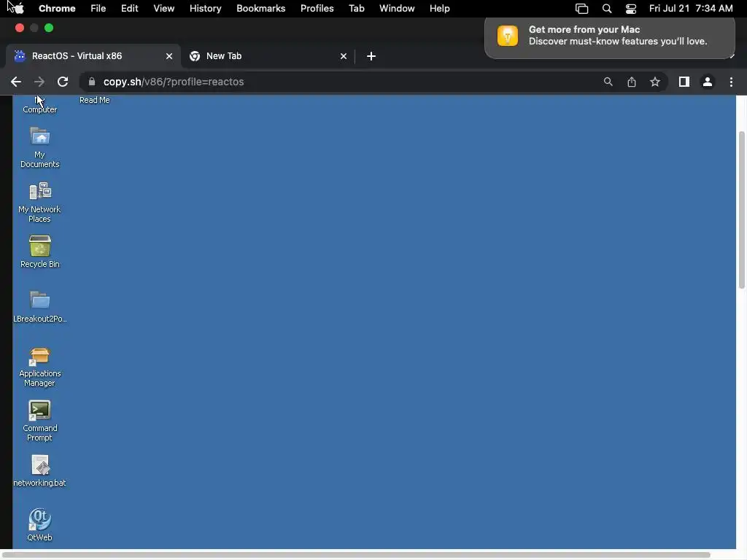The width and height of the screenshot is (747, 560).
Task: Open the Window menu
Action: [397, 9]
